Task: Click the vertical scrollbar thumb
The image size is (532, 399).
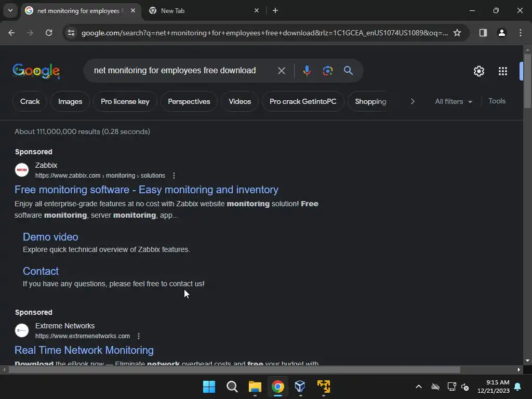Action: [527, 81]
